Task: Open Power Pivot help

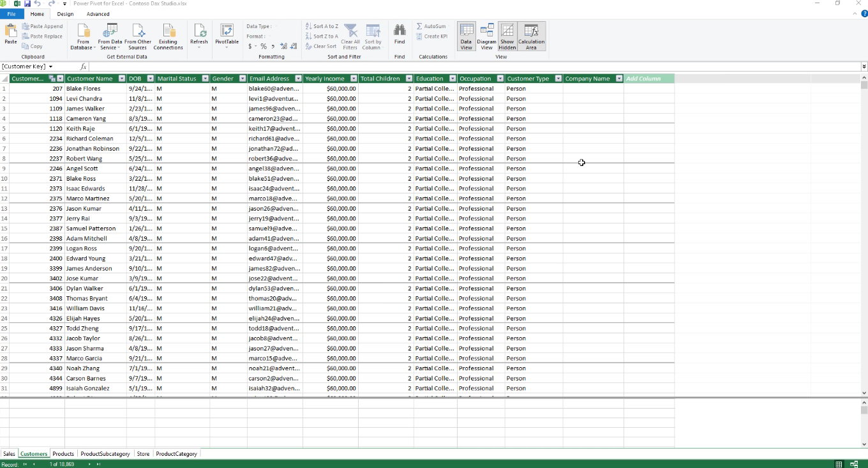Action: [x=864, y=14]
